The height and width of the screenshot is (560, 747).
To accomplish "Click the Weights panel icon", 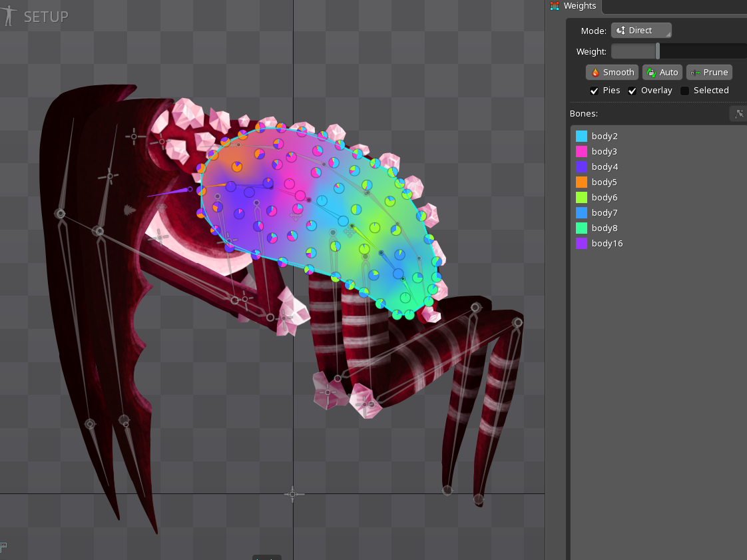I will pyautogui.click(x=555, y=6).
